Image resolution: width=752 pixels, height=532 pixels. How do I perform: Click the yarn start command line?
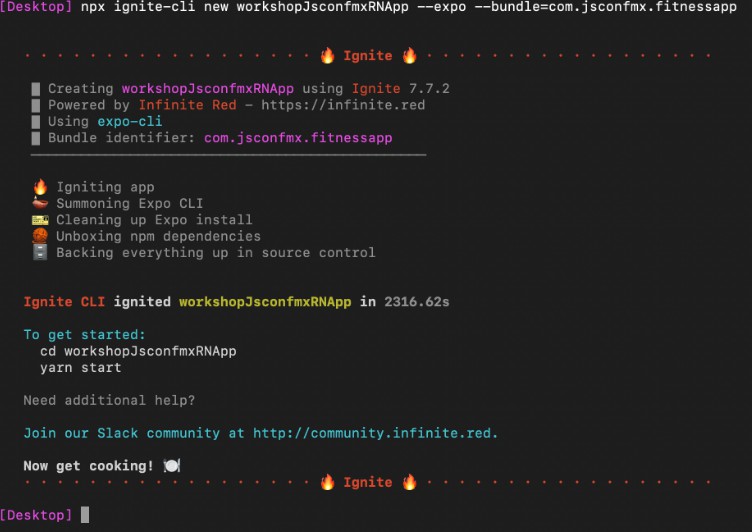click(81, 368)
